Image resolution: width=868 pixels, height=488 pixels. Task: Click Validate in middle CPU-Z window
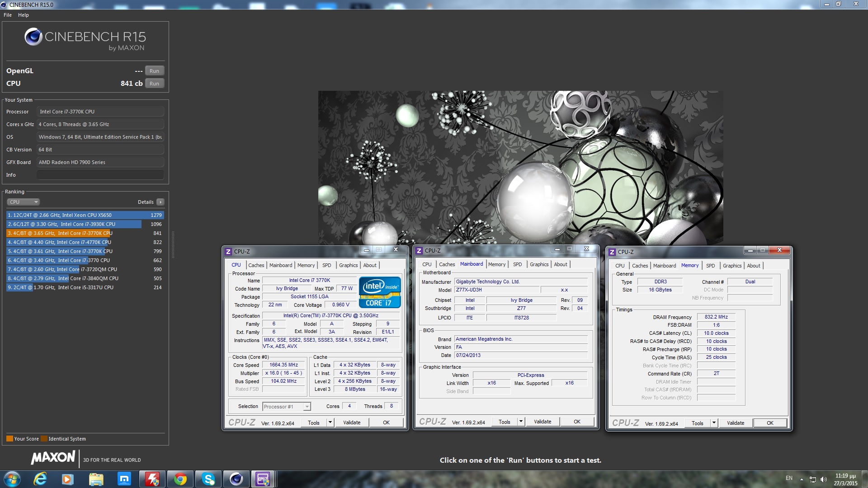542,422
